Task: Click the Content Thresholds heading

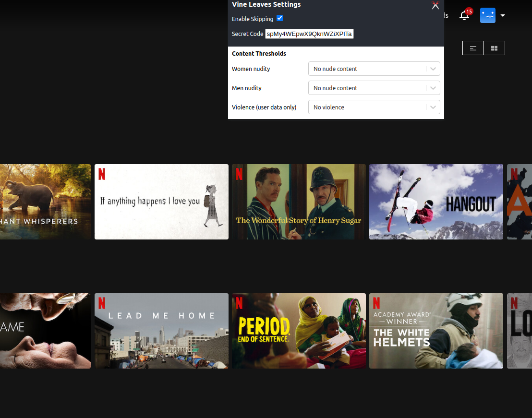Action: point(259,54)
